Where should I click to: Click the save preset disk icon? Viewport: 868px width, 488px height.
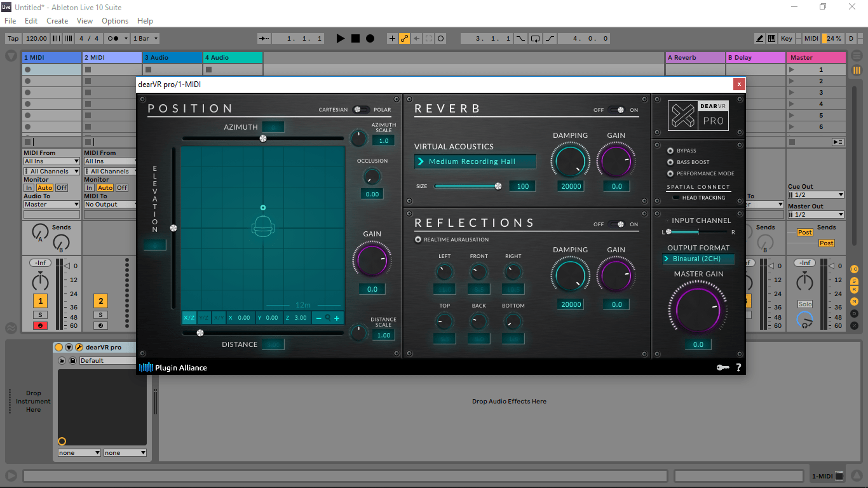point(72,360)
